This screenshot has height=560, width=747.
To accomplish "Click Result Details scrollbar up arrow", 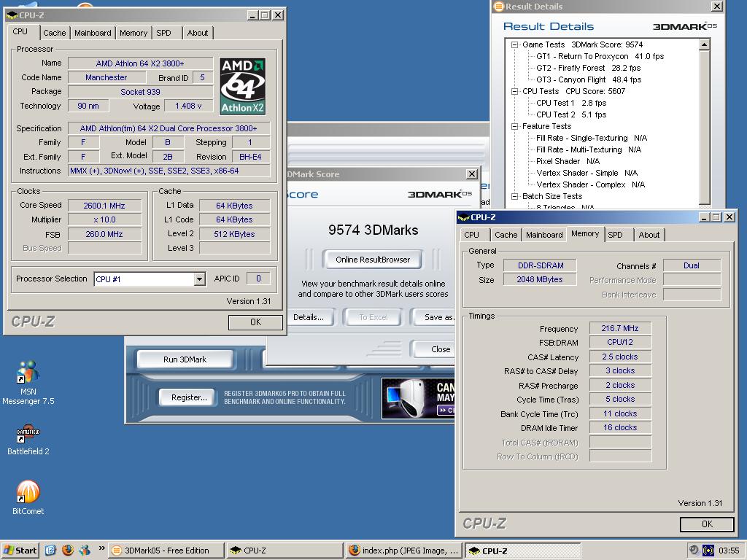I will point(704,44).
